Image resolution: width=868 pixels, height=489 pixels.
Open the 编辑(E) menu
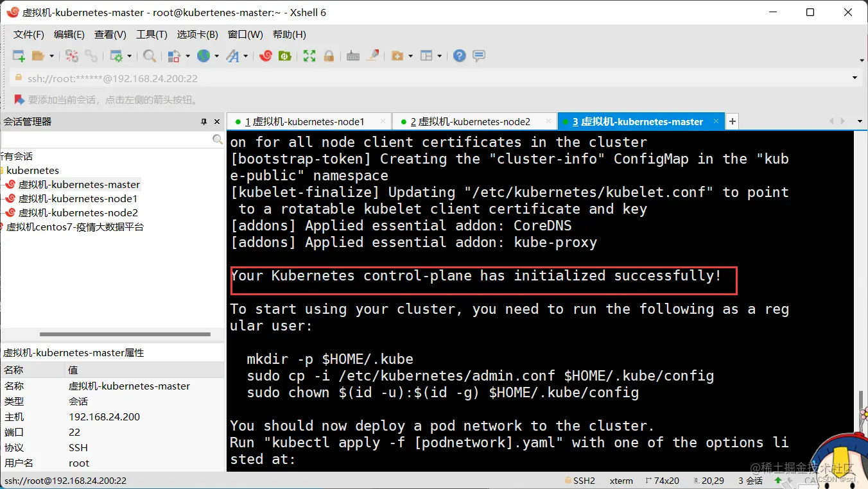click(69, 35)
